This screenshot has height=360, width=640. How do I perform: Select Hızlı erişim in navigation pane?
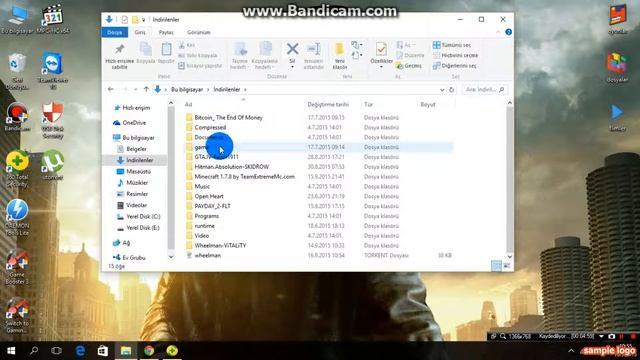[x=136, y=108]
